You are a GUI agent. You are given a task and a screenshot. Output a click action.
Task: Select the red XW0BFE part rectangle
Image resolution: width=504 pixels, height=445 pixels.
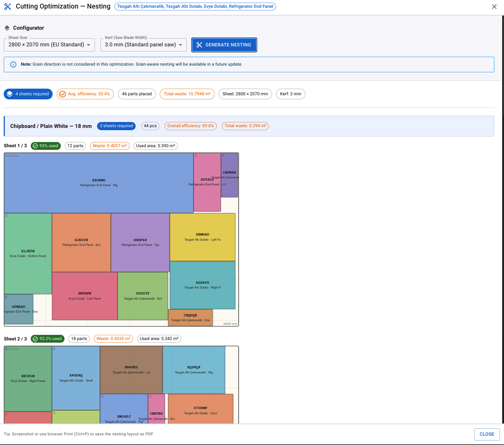pyautogui.click(x=85, y=296)
